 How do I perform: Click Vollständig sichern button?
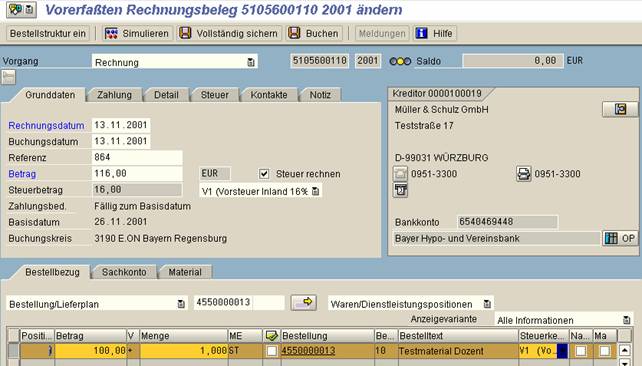[x=230, y=33]
